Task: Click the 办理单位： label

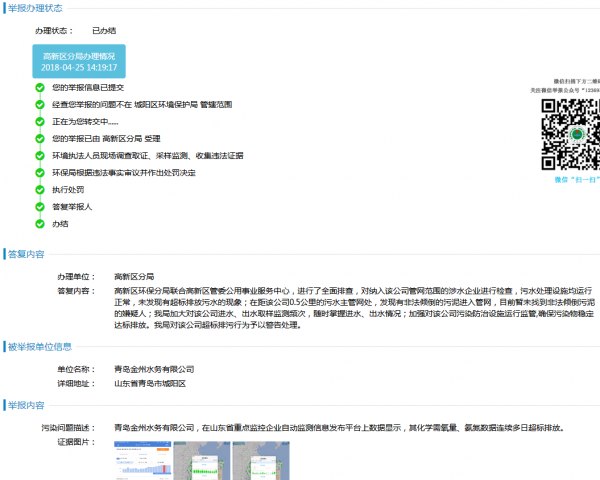Action: tap(76, 277)
